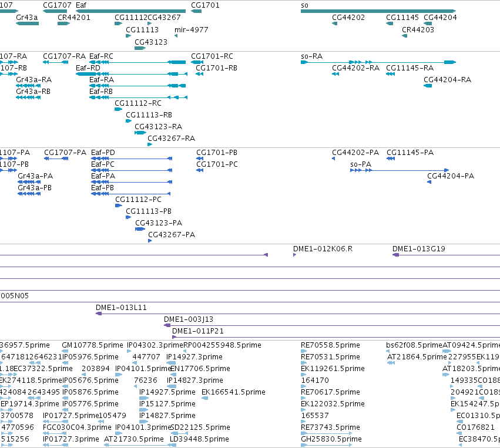Select the CG44204-RA transcript

428,86
